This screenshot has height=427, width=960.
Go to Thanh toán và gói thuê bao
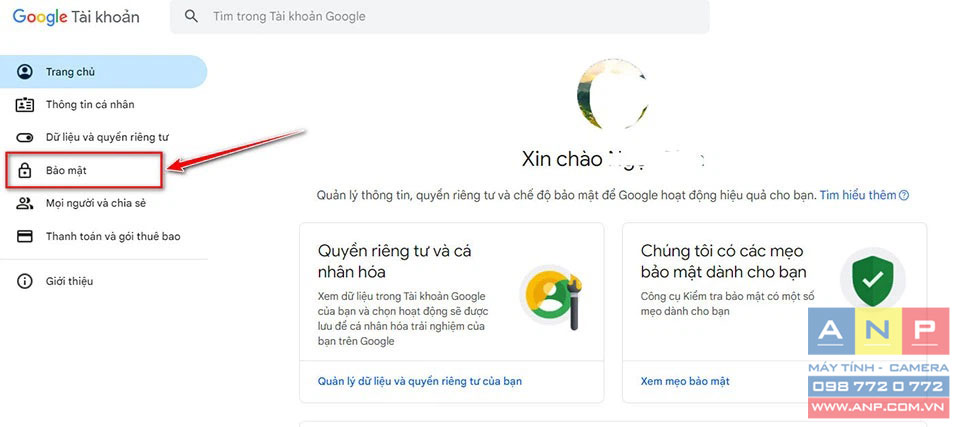click(x=113, y=236)
